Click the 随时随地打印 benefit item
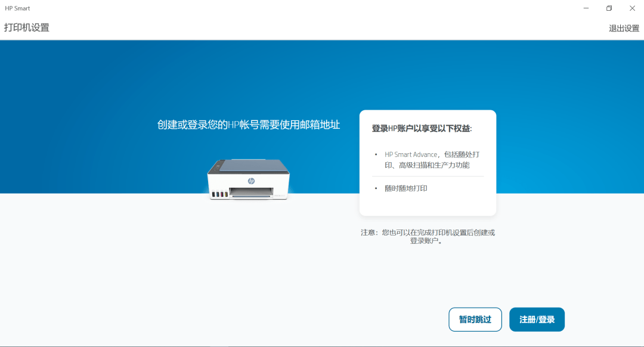644x347 pixels. click(x=406, y=188)
